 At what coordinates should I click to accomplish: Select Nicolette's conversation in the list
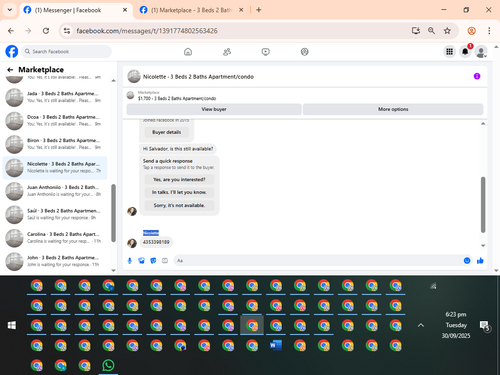coord(55,167)
